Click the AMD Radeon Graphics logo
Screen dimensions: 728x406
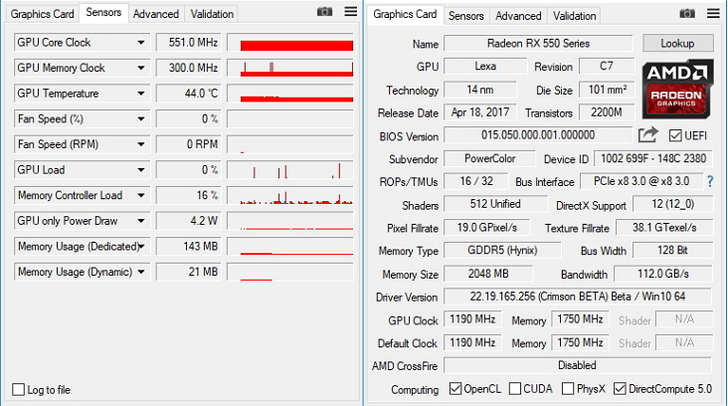(x=677, y=89)
